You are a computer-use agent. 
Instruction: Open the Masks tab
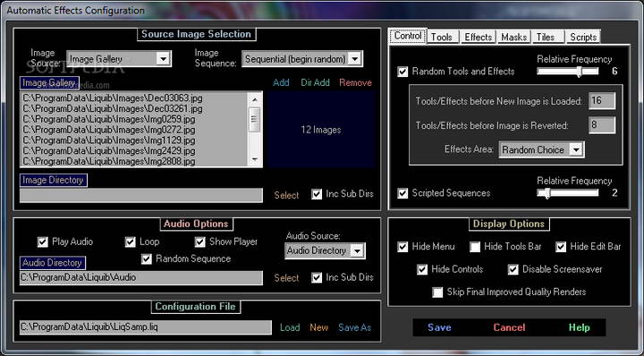tap(513, 37)
